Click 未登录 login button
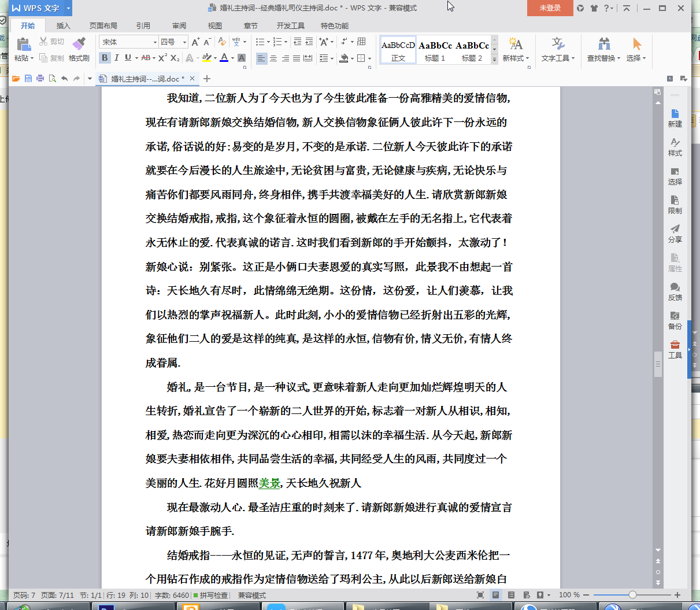Viewport: 700px width, 610px height. point(550,8)
